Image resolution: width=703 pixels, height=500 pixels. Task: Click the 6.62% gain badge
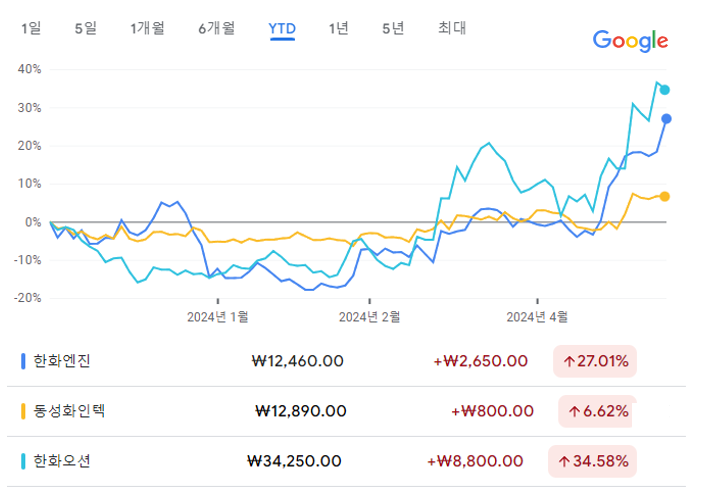click(x=597, y=411)
